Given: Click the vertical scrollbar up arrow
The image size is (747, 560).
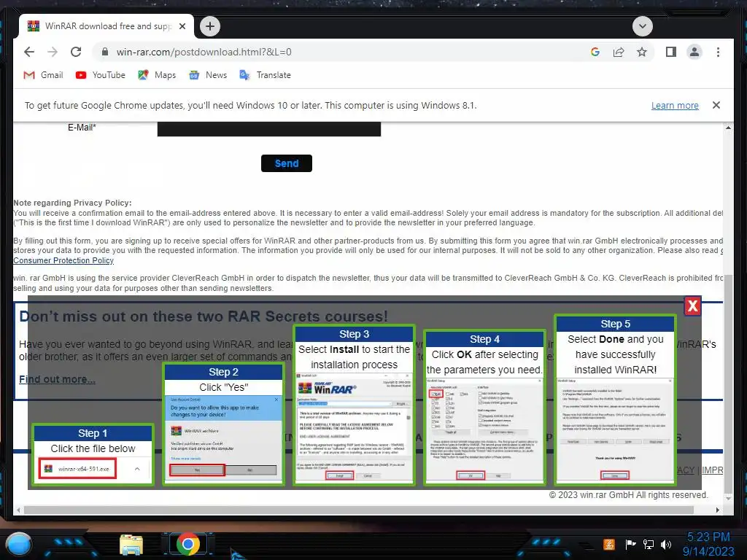Looking at the screenshot, I should pyautogui.click(x=728, y=128).
